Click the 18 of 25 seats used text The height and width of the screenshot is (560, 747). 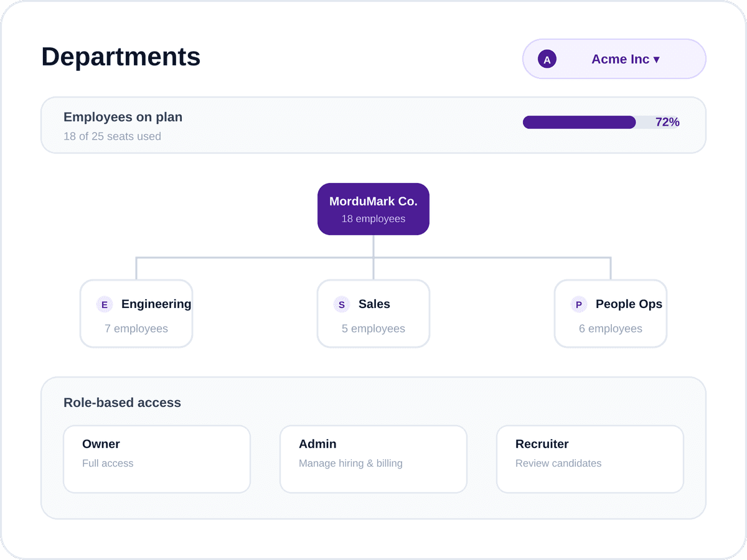click(x=112, y=136)
